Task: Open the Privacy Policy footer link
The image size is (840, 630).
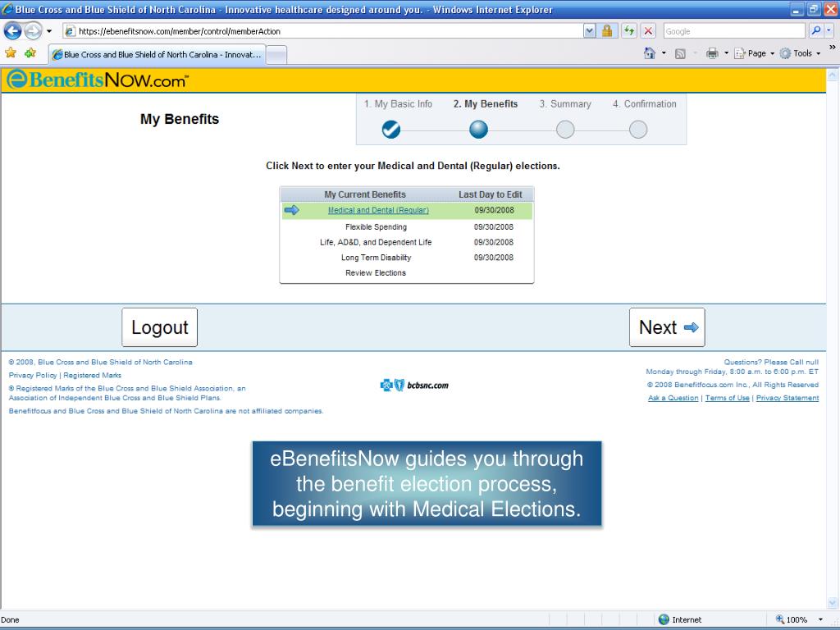Action: (33, 376)
